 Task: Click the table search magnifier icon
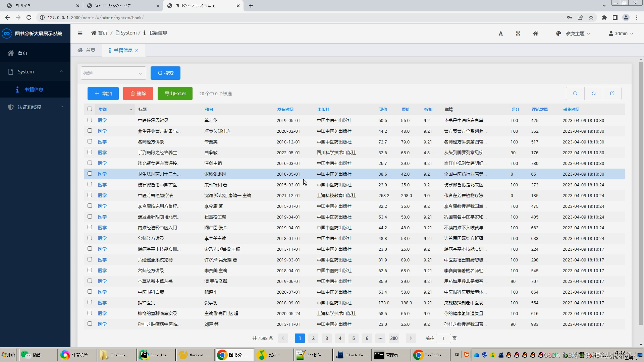click(575, 94)
